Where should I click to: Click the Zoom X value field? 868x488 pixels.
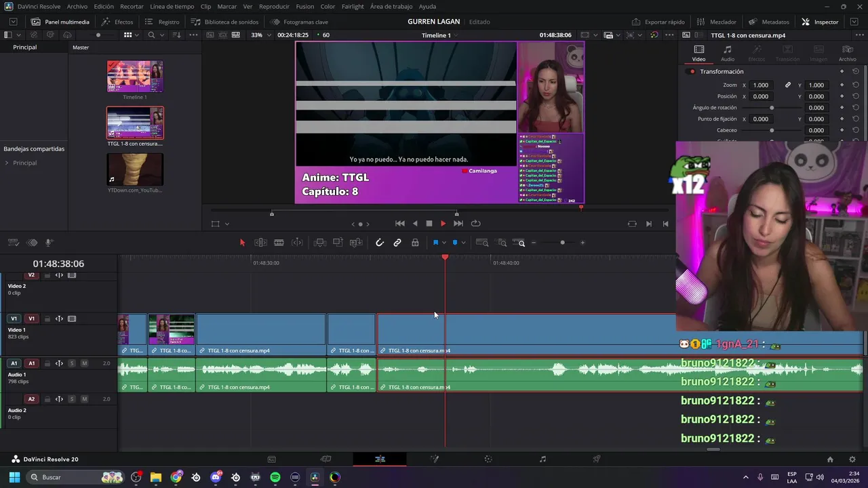point(761,85)
